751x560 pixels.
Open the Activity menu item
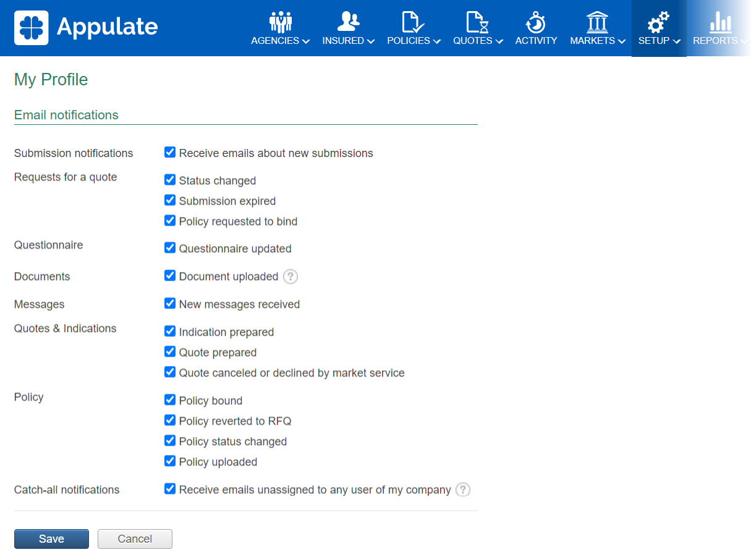[x=536, y=41]
